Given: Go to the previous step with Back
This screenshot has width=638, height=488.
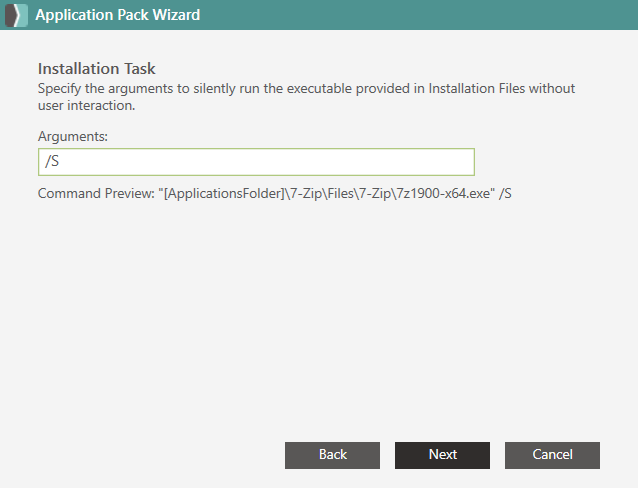Looking at the screenshot, I should coord(332,455).
